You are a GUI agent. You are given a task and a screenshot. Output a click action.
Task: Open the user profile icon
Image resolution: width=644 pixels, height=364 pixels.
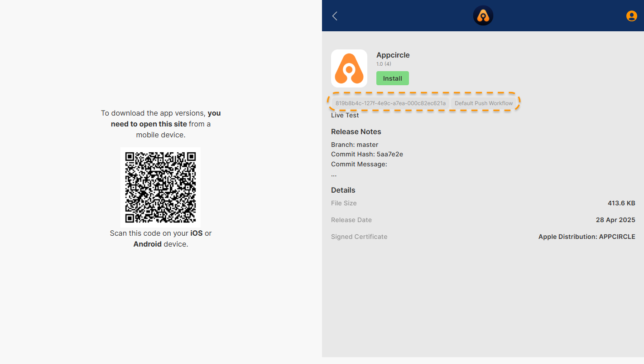coord(631,16)
